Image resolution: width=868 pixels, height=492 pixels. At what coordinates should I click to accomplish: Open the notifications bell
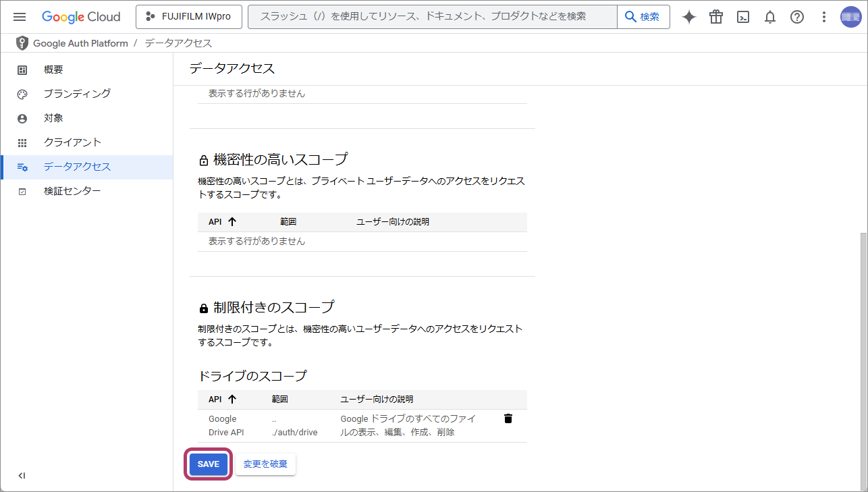pyautogui.click(x=770, y=17)
